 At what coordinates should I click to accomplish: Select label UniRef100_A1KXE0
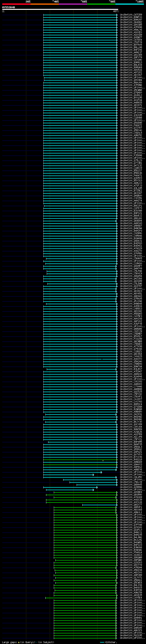tap(131, 32)
